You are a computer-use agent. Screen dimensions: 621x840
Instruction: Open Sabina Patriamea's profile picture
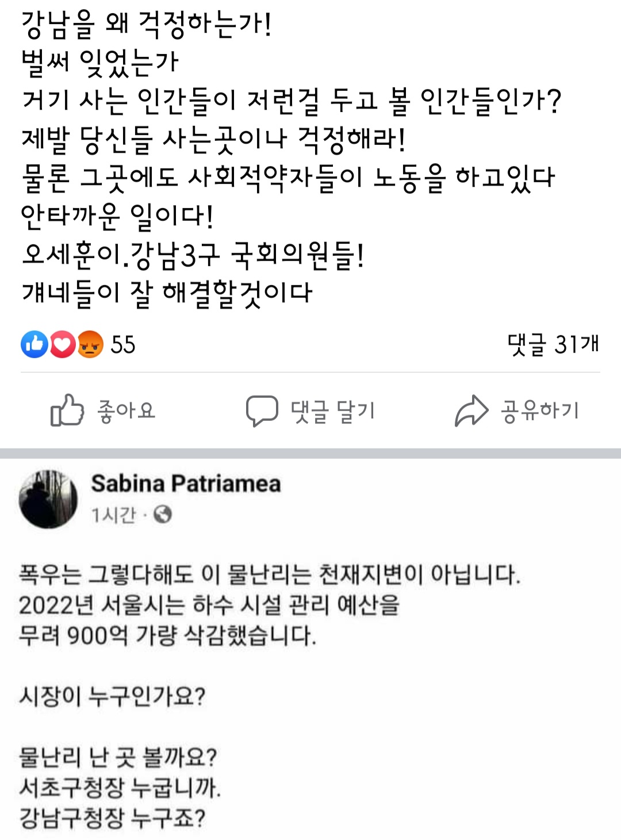48,498
